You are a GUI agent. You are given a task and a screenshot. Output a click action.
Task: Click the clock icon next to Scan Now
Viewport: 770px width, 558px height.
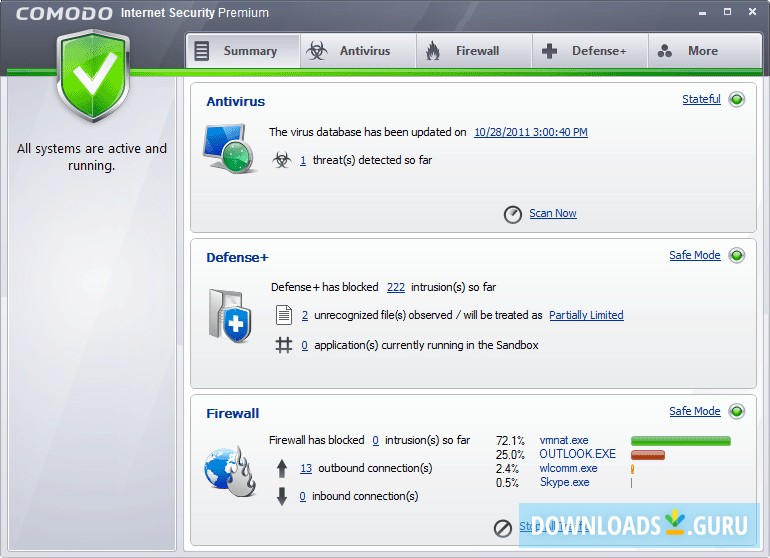513,214
